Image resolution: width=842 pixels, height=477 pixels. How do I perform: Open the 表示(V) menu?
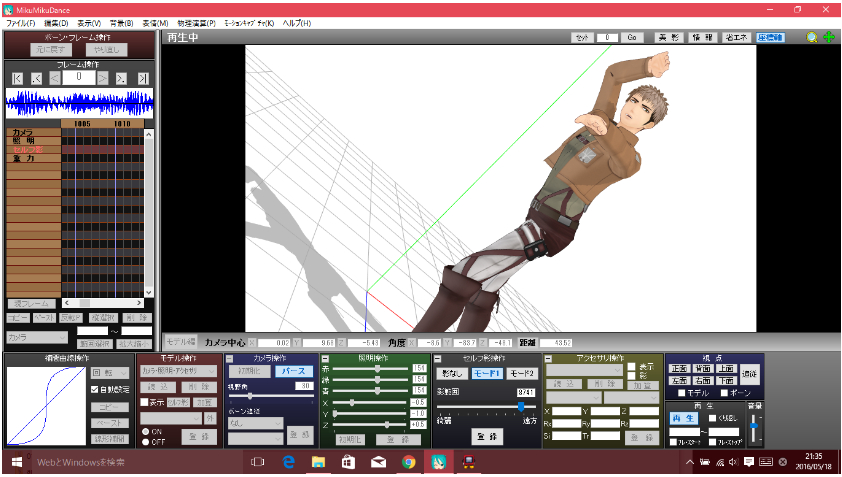(89, 23)
